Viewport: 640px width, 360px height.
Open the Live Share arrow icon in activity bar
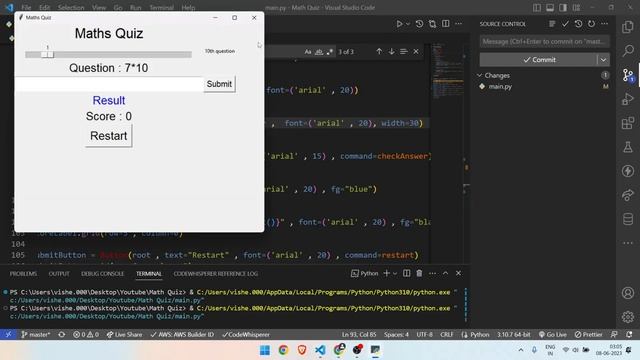(628, 195)
